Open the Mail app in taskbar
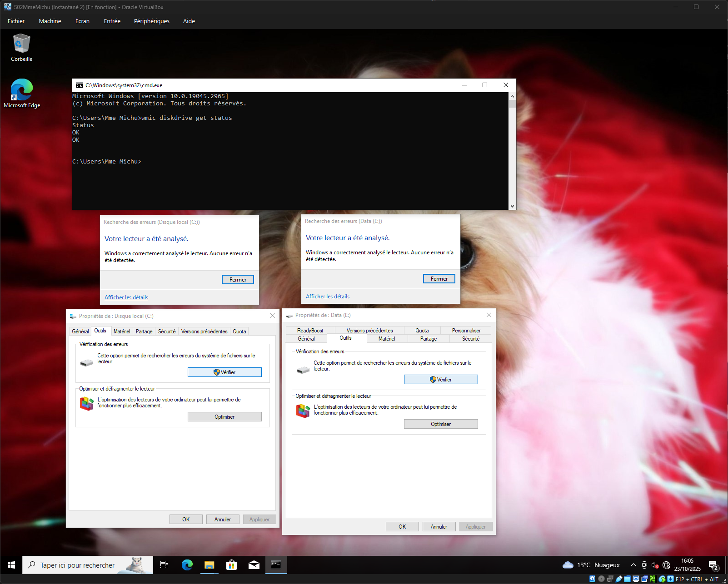 [x=254, y=565]
